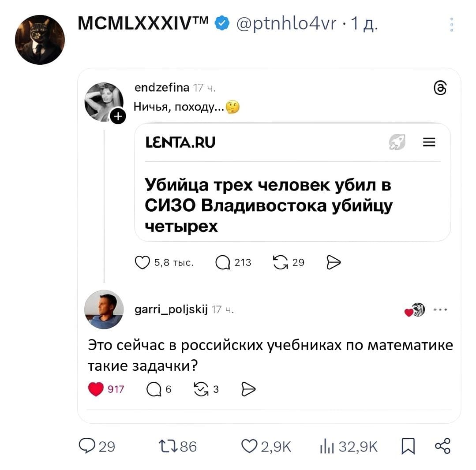Open the Lenta.ru rocket logo icon
The height and width of the screenshot is (470, 476).
click(397, 142)
